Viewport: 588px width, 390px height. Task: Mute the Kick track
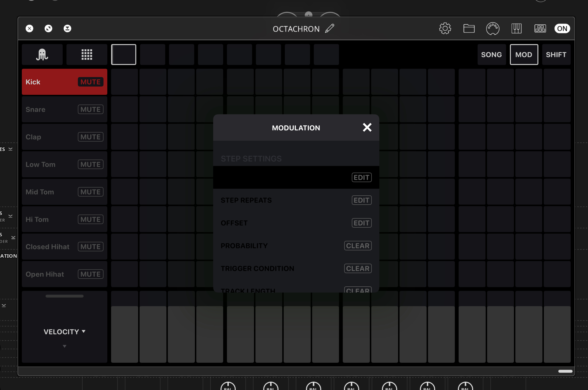pyautogui.click(x=90, y=82)
